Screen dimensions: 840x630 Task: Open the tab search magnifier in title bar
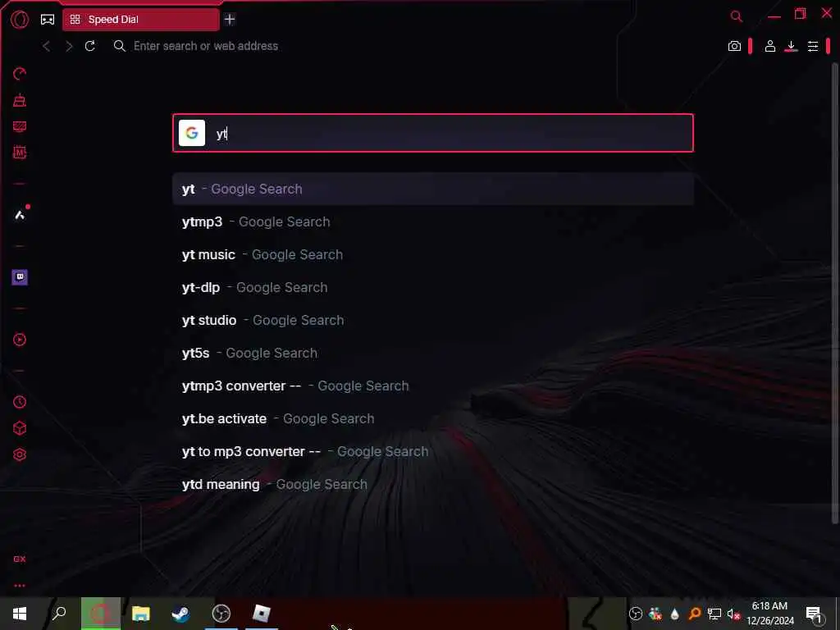pyautogui.click(x=737, y=16)
